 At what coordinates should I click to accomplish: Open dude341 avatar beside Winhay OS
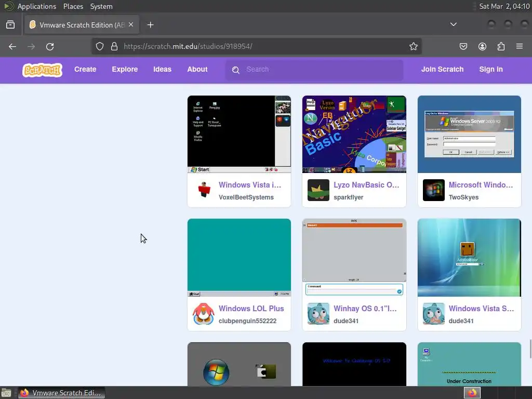(x=318, y=313)
